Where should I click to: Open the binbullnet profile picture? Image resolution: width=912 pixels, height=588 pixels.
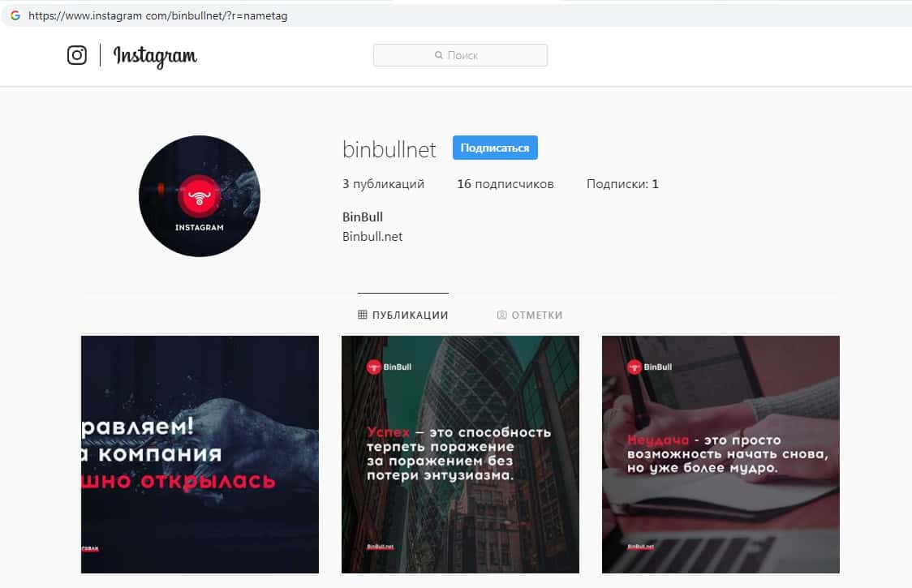point(200,196)
